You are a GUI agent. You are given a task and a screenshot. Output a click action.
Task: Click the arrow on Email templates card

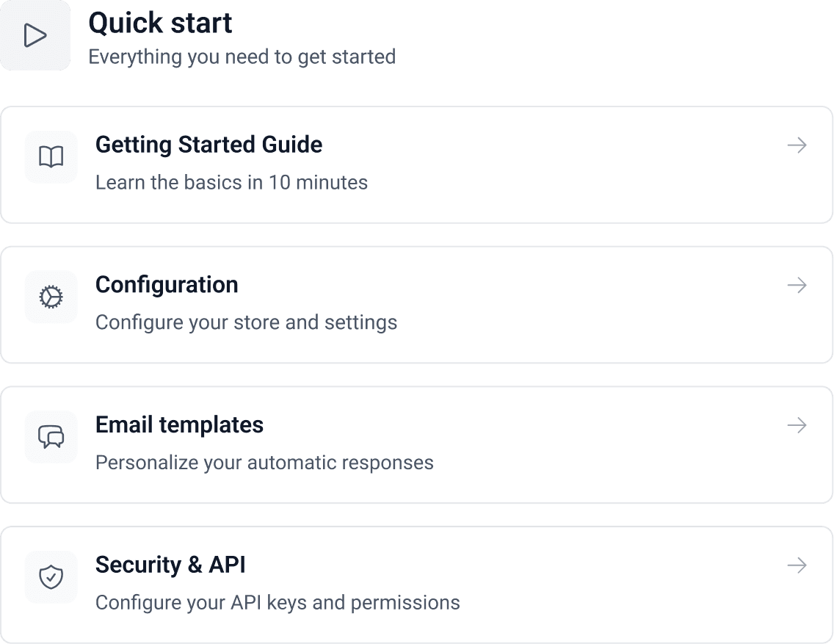[797, 426]
